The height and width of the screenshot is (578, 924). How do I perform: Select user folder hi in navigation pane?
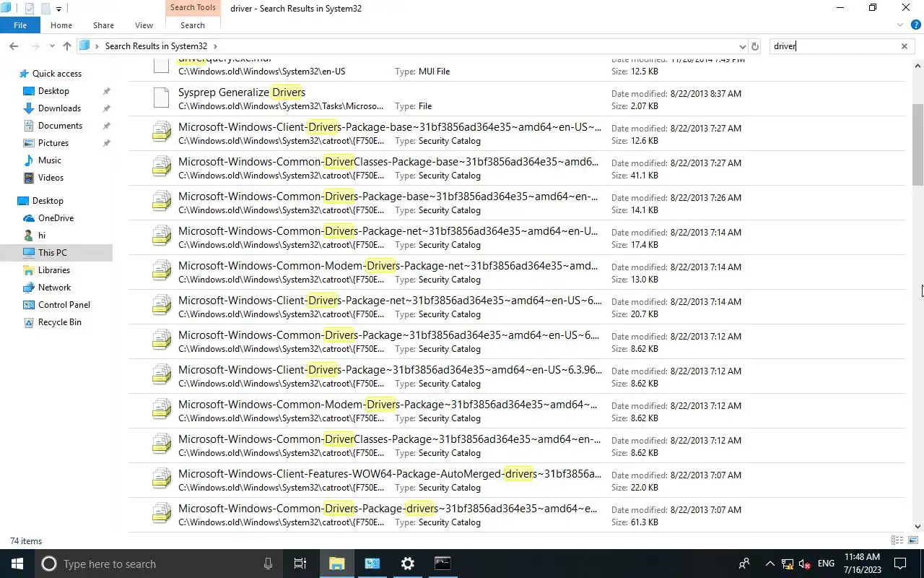tap(41, 236)
